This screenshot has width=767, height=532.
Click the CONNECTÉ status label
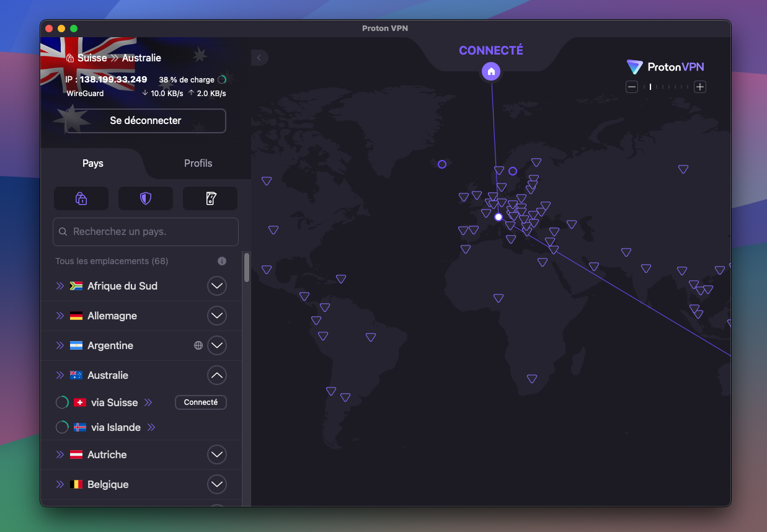[491, 51]
